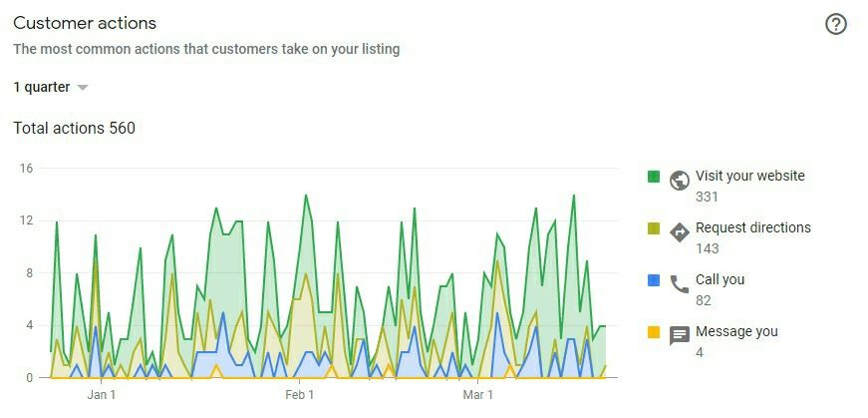Select the Call you legend label
This screenshot has height=418, width=868.
720,279
